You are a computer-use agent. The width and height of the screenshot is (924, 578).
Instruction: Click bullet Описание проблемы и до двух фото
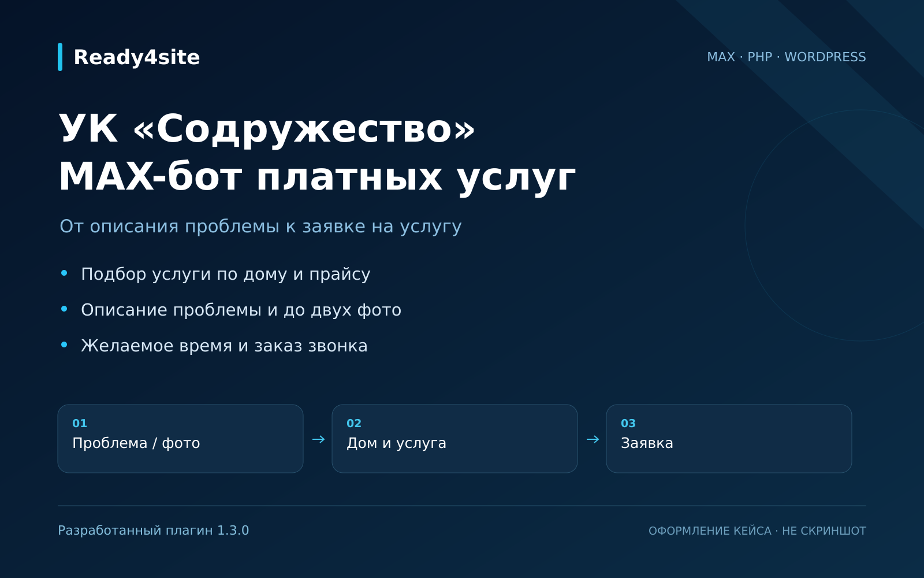pos(241,310)
